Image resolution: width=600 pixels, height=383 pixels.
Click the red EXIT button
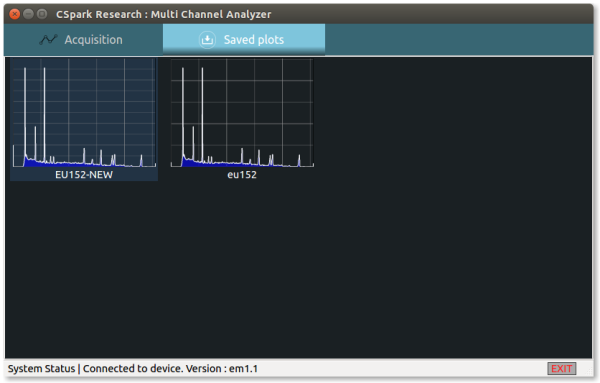coord(561,368)
